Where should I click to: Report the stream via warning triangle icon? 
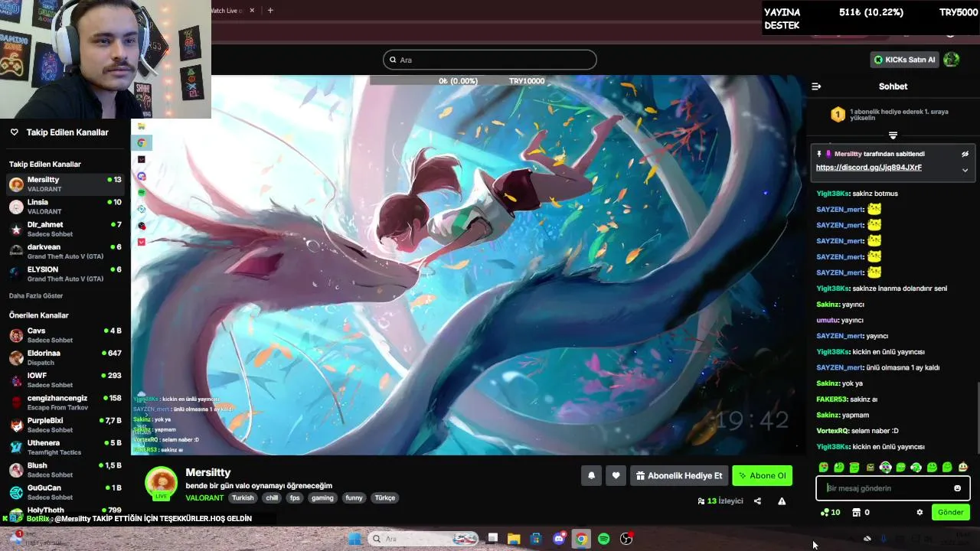tap(782, 501)
